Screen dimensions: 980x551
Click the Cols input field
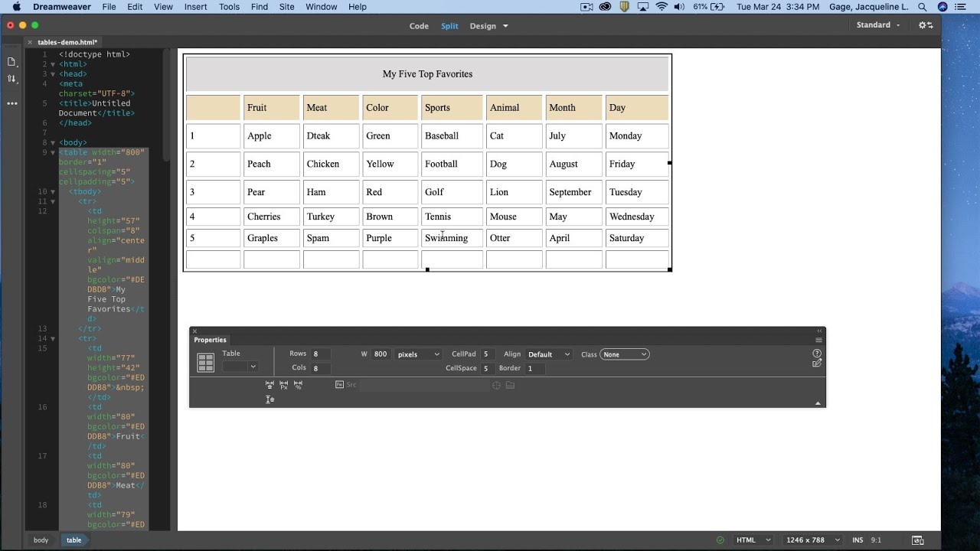(x=322, y=368)
